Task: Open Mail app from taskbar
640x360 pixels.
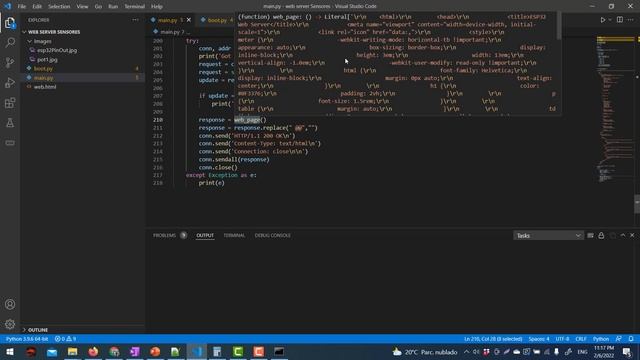Action: coord(52,352)
